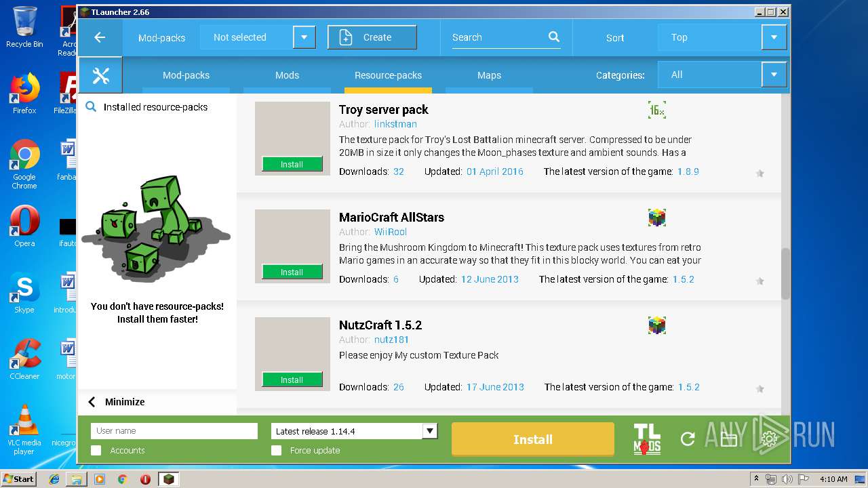
Task: Click the refresh icon in bottom bar
Action: pyautogui.click(x=688, y=439)
